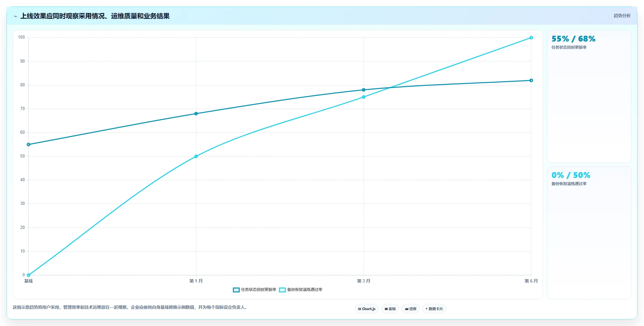Viewport: 644px width, 326px height.
Task: Click the panel title 上线效果应同时观察采用情况
Action: (95, 16)
